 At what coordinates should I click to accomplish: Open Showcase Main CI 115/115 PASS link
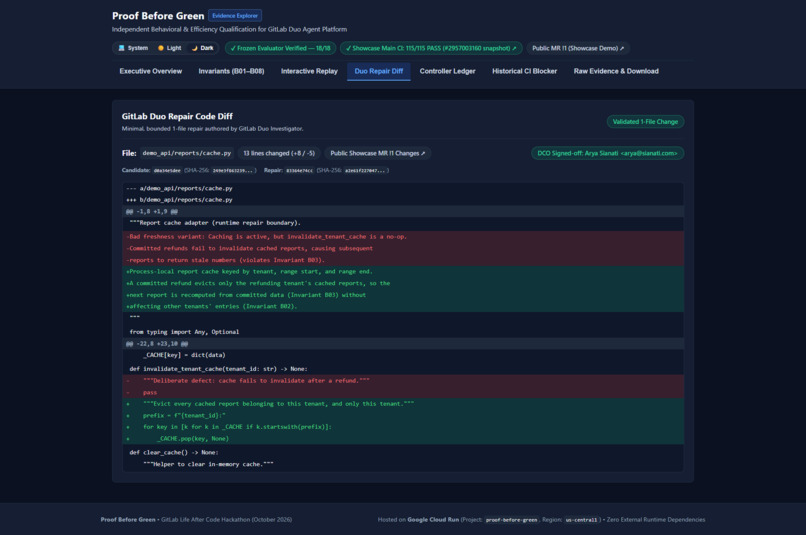[431, 48]
